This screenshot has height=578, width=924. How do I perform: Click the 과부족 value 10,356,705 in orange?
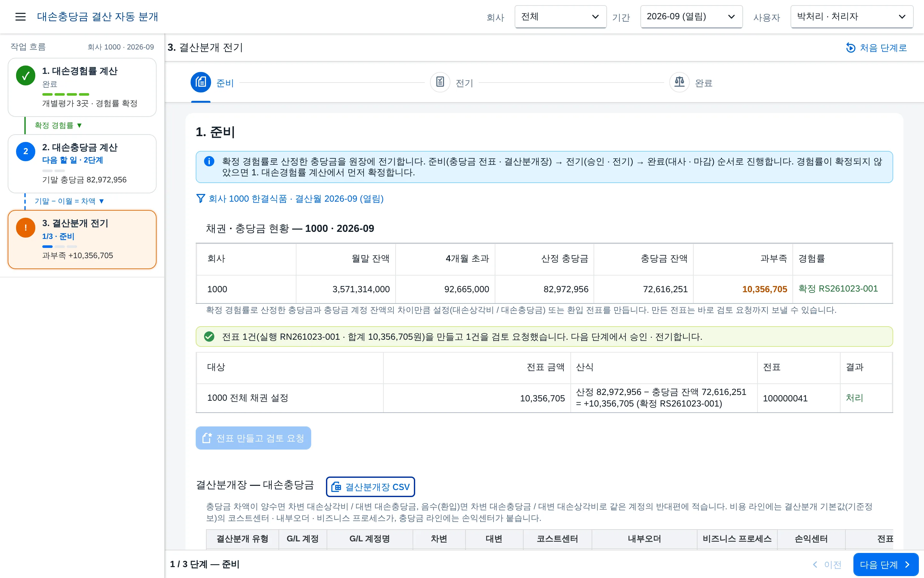[765, 289]
